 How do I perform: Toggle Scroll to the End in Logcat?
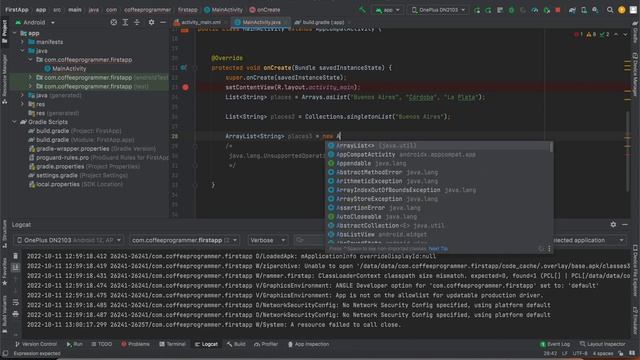tap(15, 268)
